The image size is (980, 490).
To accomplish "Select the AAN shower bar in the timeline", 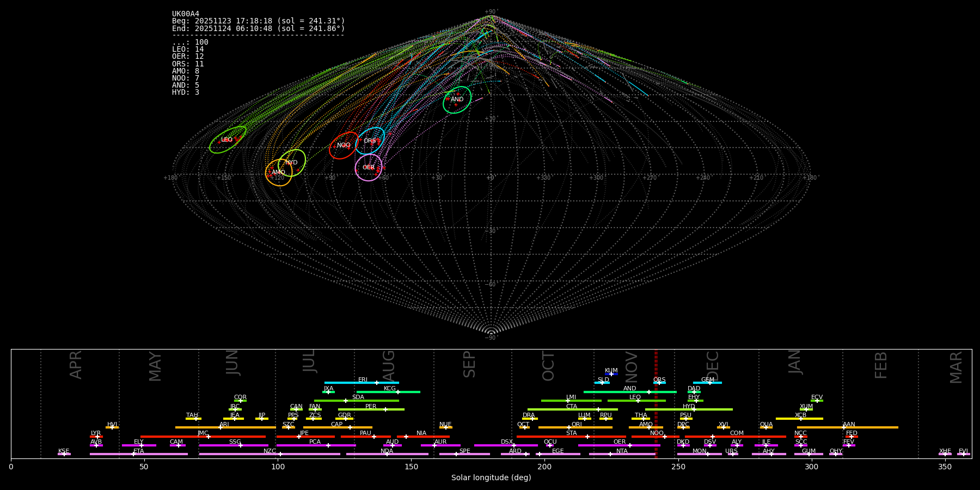I will pos(848,427).
